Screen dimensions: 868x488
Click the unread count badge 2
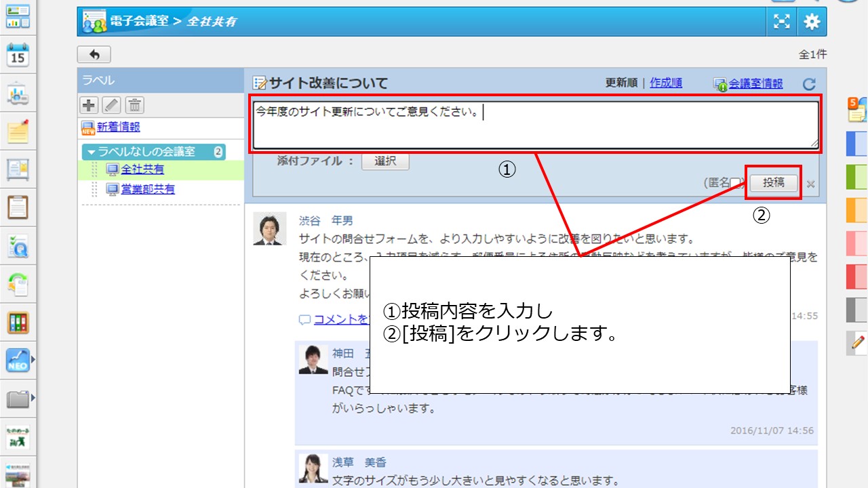click(x=218, y=152)
